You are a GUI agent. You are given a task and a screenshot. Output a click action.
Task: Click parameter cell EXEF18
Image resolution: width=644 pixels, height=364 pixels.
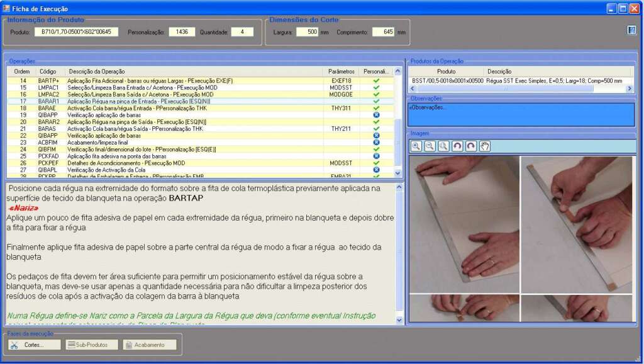click(x=341, y=81)
